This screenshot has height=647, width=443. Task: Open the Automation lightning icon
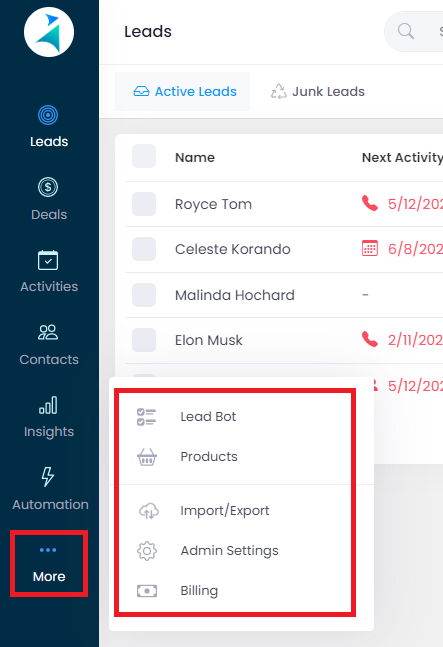click(x=48, y=477)
